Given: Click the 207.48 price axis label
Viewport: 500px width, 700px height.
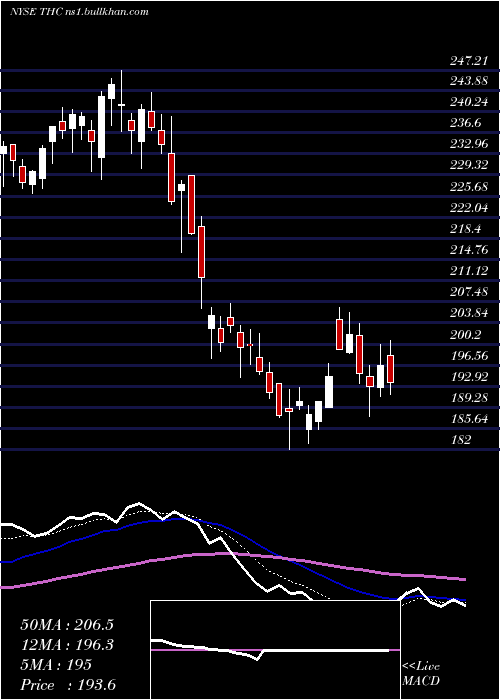Looking at the screenshot, I should point(469,292).
